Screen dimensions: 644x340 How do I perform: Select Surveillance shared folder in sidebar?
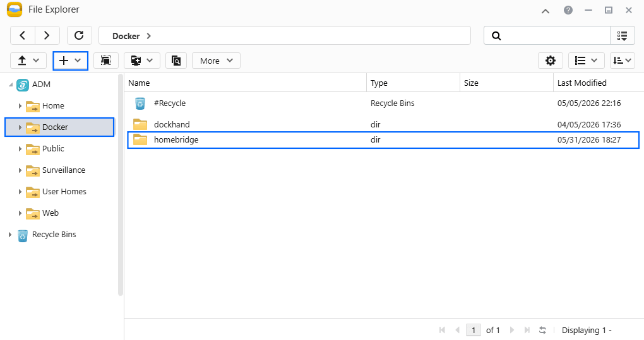point(64,170)
